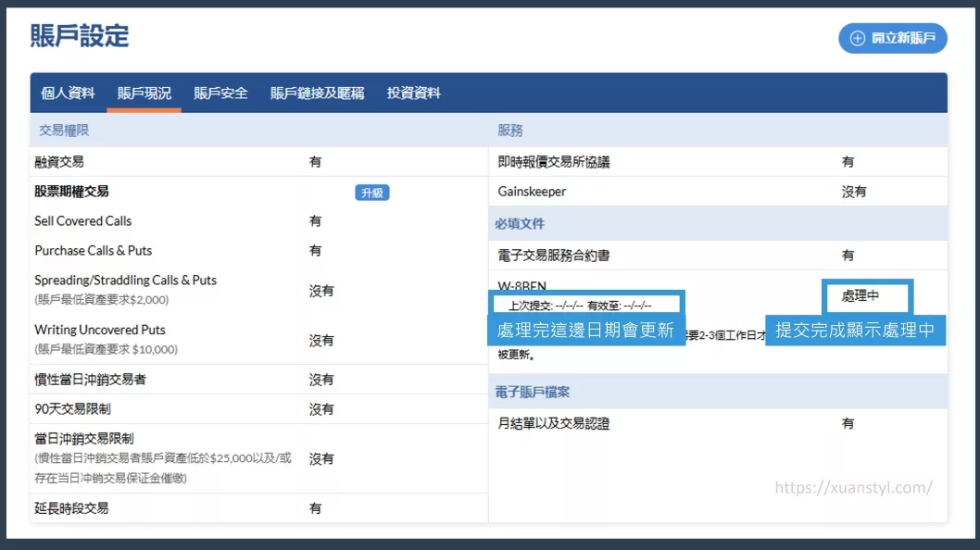The height and width of the screenshot is (550, 980).
Task: Click the 上次提交 date line
Action: coord(579,306)
